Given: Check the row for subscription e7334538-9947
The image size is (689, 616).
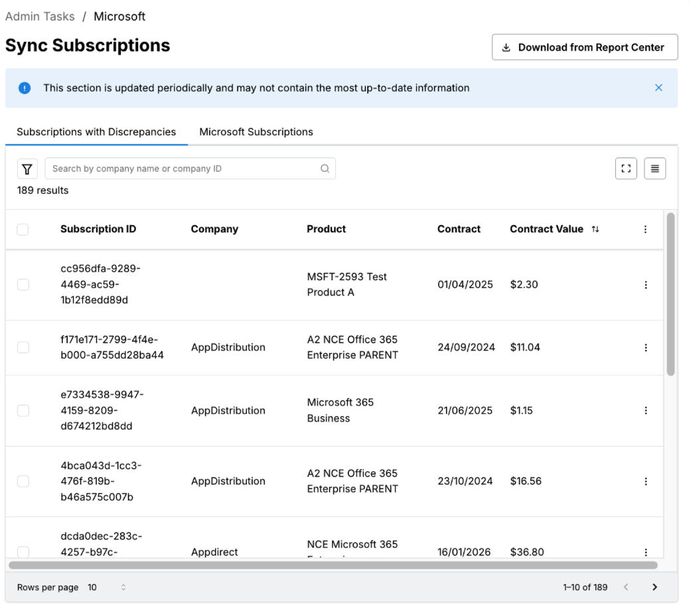Looking at the screenshot, I should 23,410.
